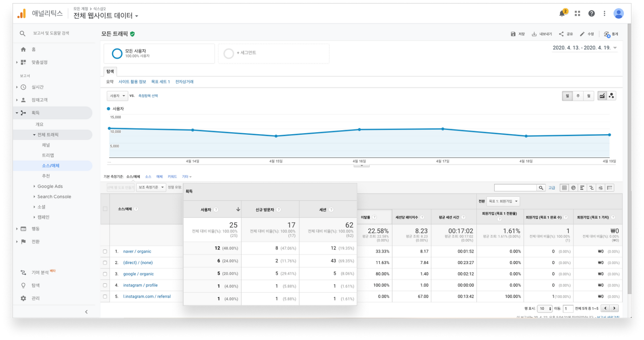The image size is (644, 340).
Task: Click the 고급 advanced filter link
Action: point(552,188)
